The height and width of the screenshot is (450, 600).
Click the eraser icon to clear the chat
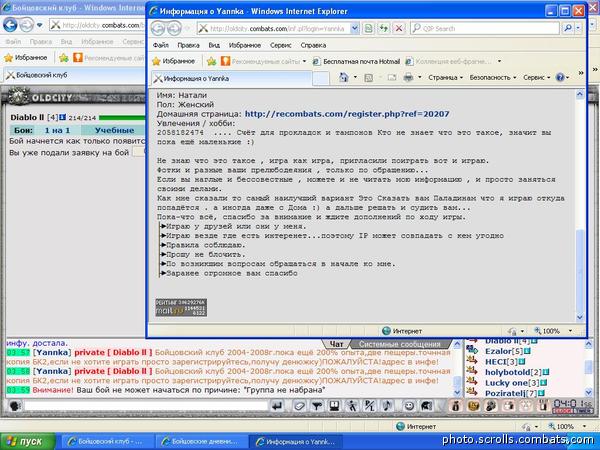click(299, 406)
